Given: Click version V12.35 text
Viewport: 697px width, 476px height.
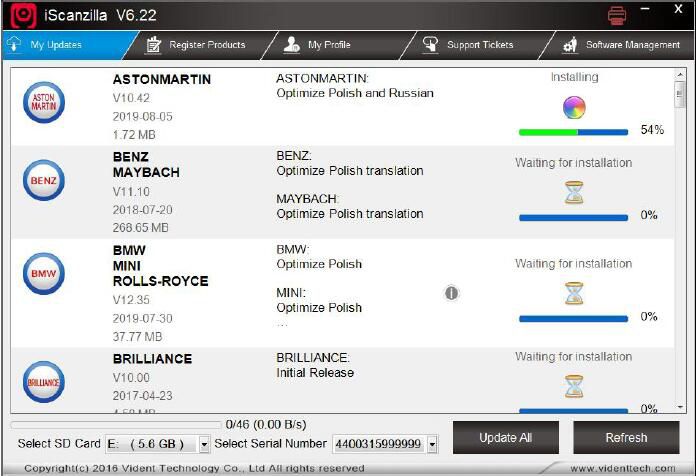Looking at the screenshot, I should 131,300.
